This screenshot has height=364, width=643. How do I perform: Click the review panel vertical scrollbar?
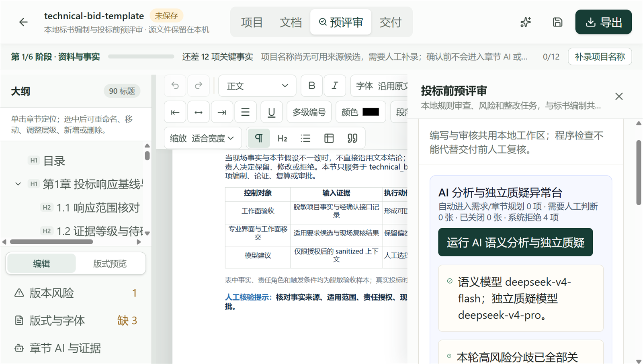coord(639,173)
